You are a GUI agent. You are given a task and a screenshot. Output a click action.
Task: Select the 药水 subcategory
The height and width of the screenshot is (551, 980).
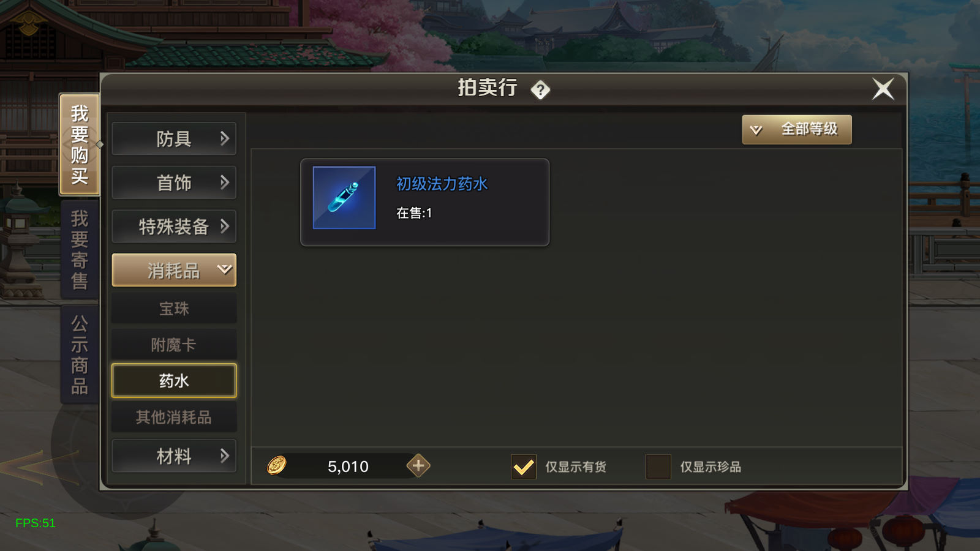(174, 381)
